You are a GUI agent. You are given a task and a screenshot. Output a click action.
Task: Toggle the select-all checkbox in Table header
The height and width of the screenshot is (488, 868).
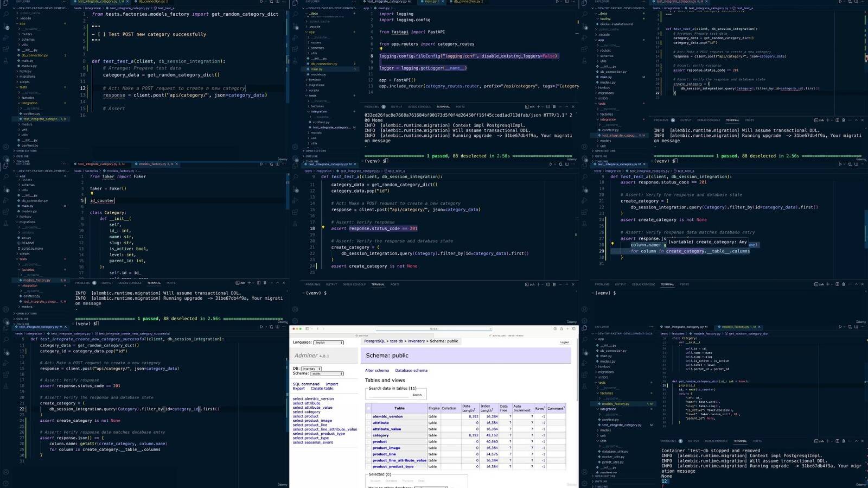click(368, 408)
